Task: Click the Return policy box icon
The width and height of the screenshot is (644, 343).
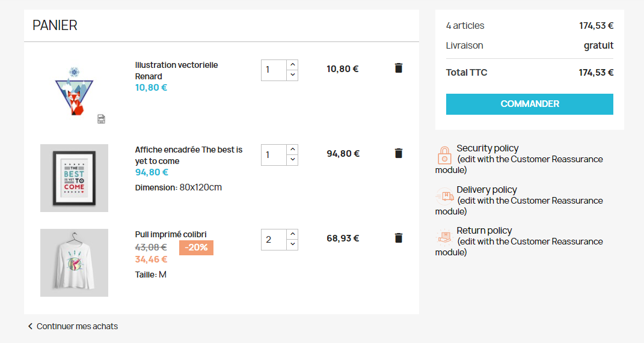Action: click(x=444, y=237)
